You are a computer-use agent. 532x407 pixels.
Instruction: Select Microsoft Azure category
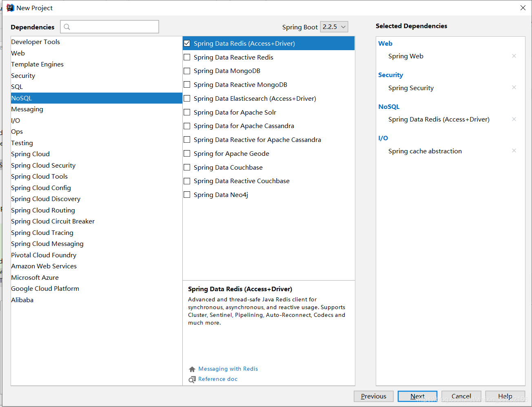pyautogui.click(x=96, y=277)
